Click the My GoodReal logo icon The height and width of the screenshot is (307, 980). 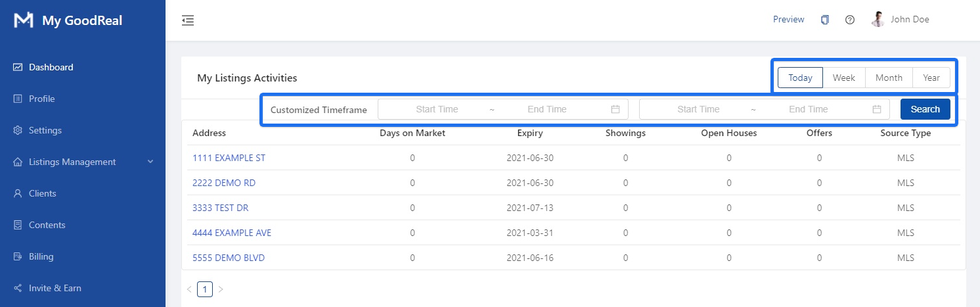point(24,20)
